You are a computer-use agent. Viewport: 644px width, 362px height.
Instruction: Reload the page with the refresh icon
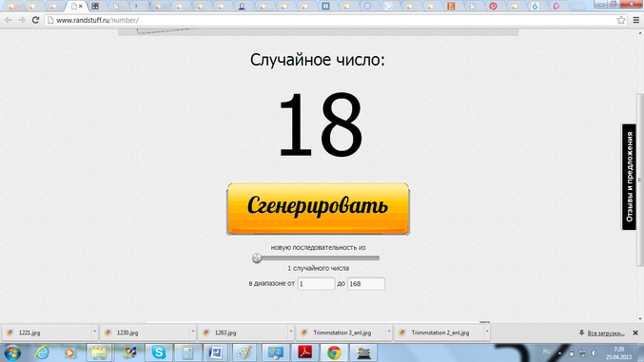tap(35, 20)
